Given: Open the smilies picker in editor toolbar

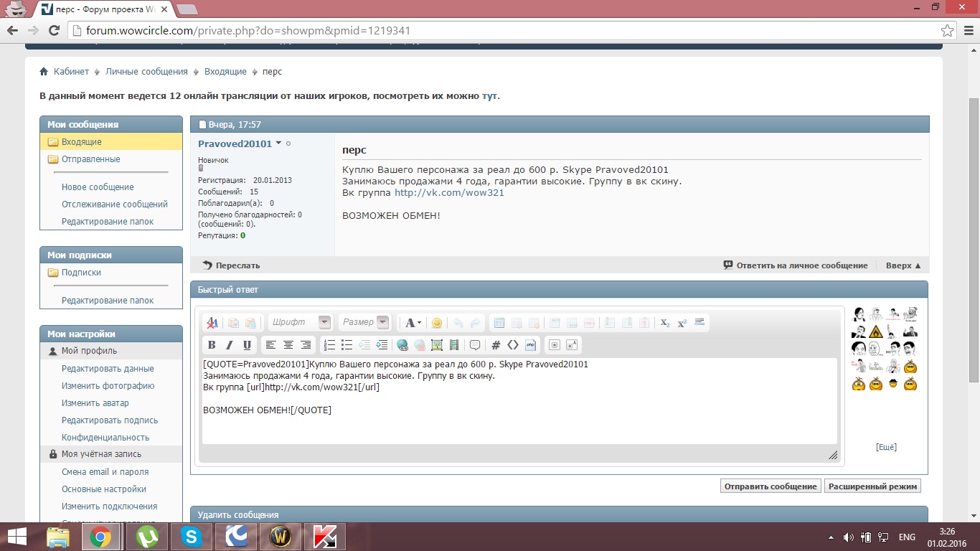Looking at the screenshot, I should [437, 323].
